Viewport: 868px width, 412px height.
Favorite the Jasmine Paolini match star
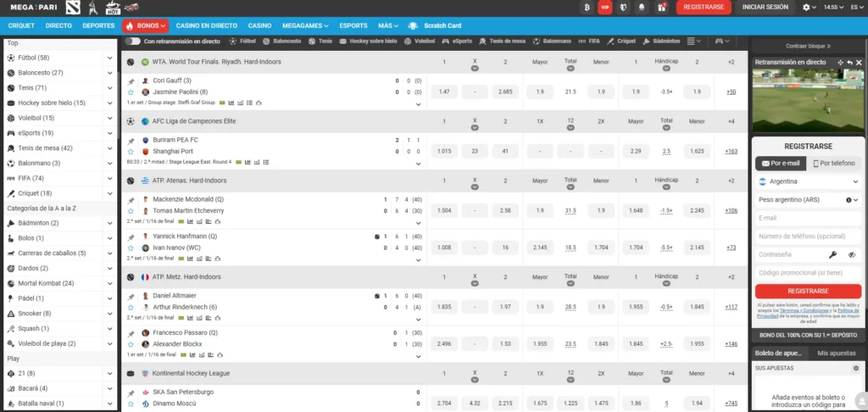click(131, 92)
